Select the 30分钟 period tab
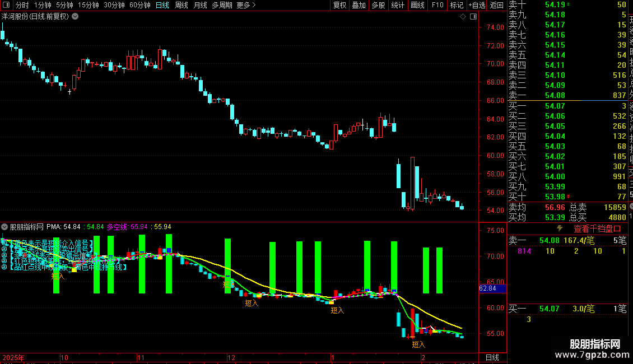Image resolution: width=633 pixels, height=364 pixels. (114, 5)
